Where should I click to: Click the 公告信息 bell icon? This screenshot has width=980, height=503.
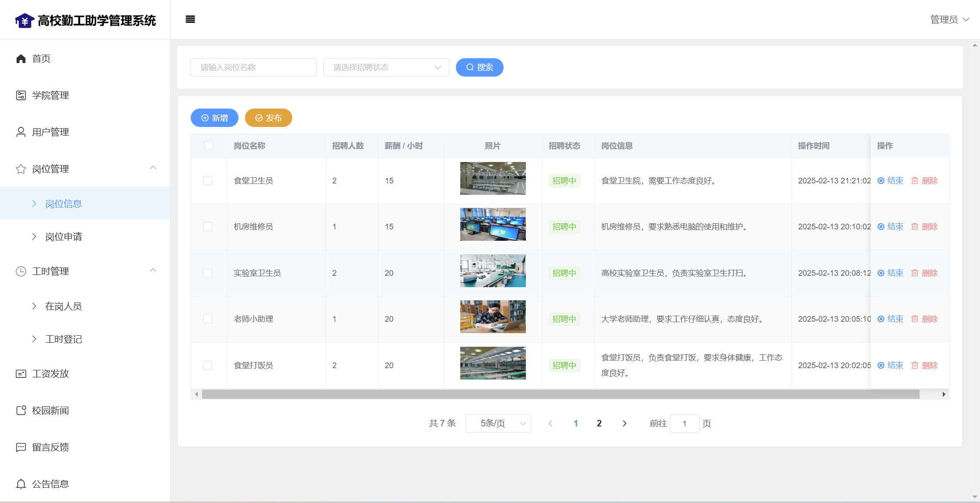[x=21, y=484]
